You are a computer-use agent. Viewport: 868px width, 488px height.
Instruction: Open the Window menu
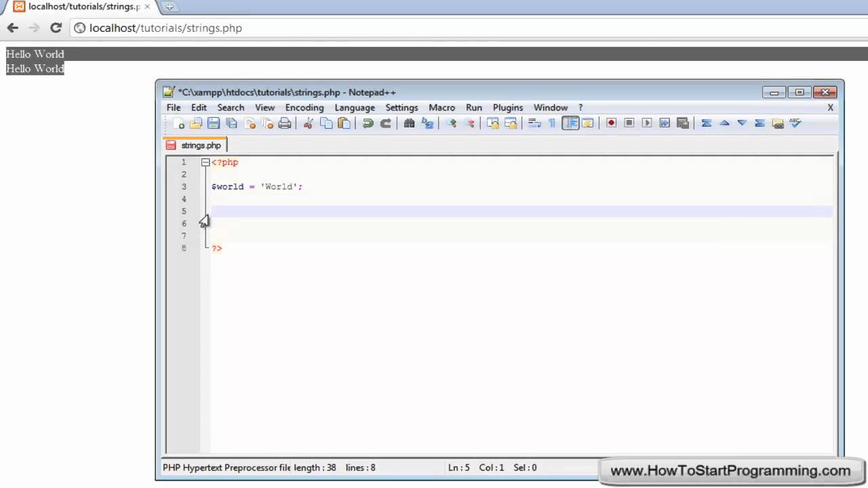tap(551, 108)
